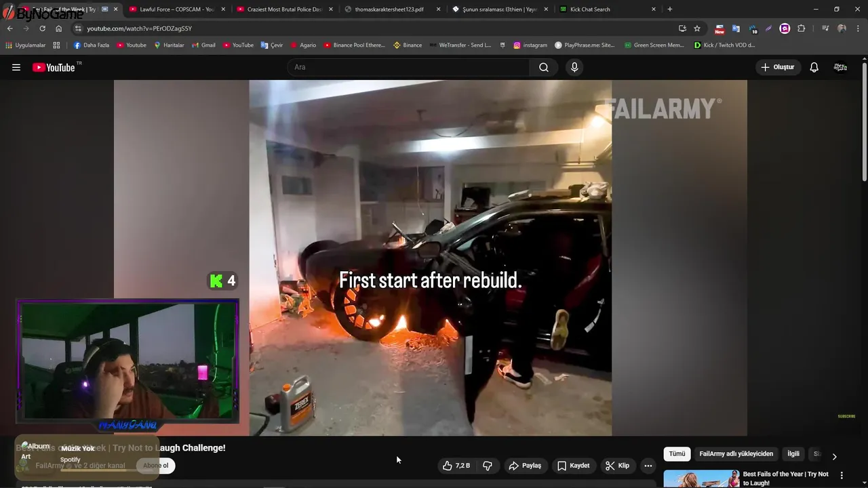Select the FailArmy adlı yükleyiciden chip
This screenshot has height=488, width=868.
tap(736, 454)
